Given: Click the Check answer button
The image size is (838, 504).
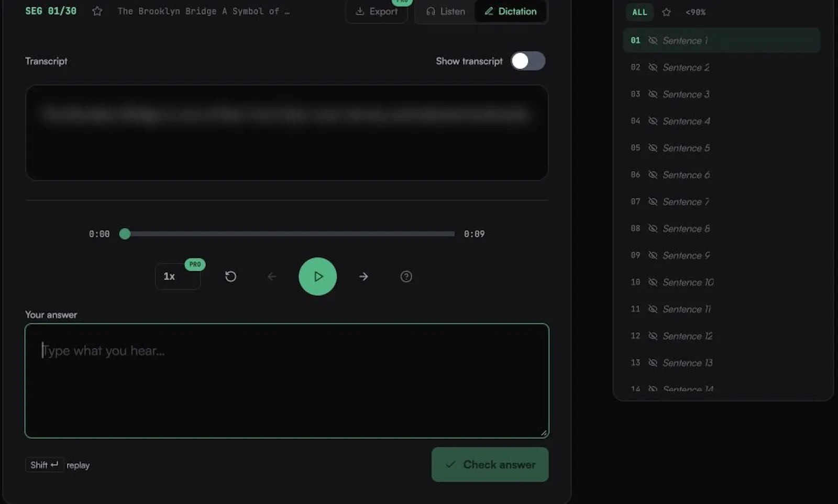Looking at the screenshot, I should click(x=490, y=464).
